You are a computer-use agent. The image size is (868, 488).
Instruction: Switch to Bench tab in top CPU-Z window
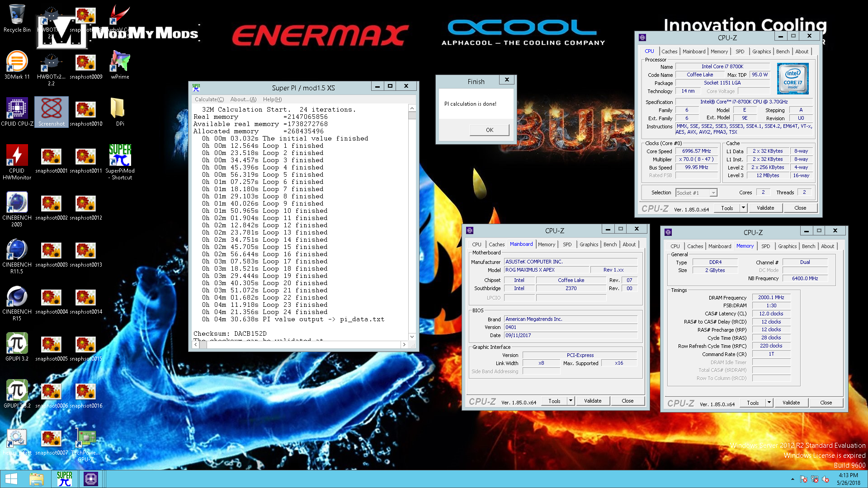point(783,52)
